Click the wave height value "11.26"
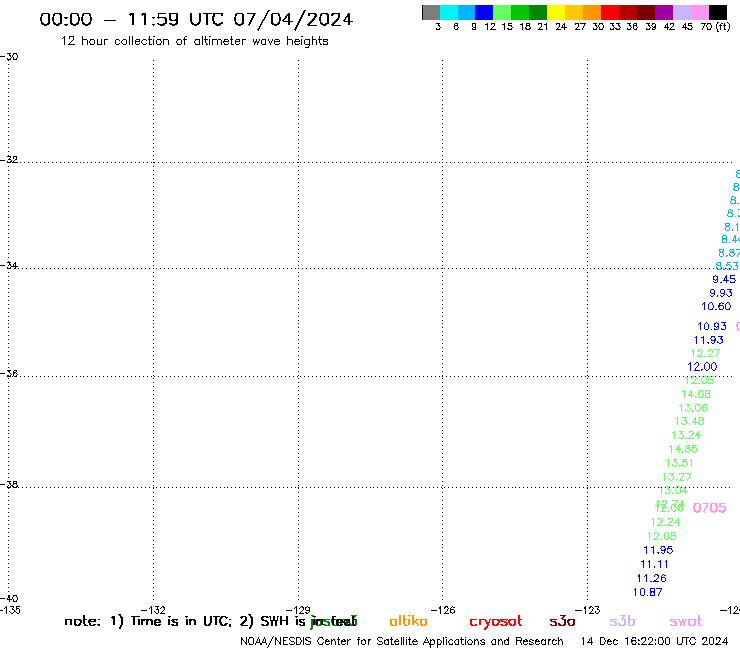 [x=651, y=578]
